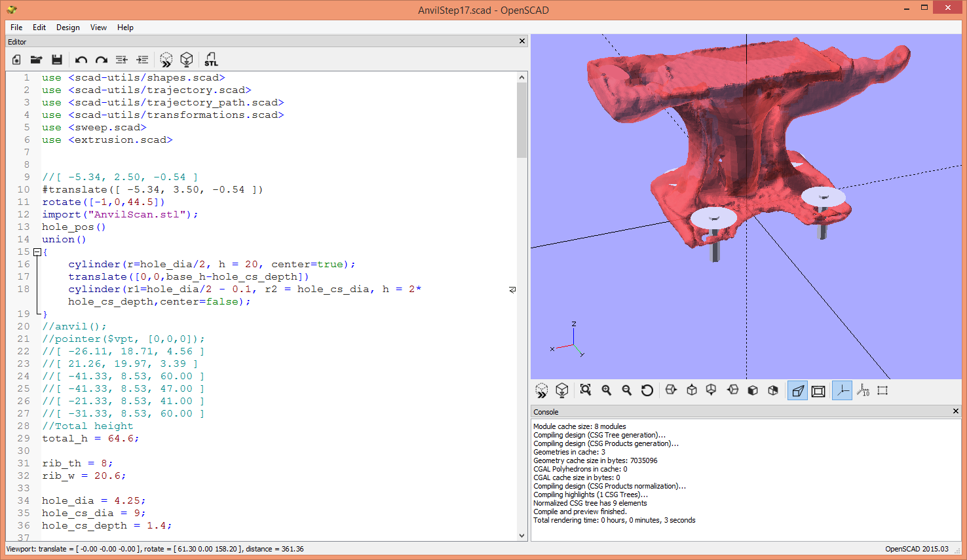The height and width of the screenshot is (560, 967).
Task: Enable the scale markers toggle
Action: 863,390
